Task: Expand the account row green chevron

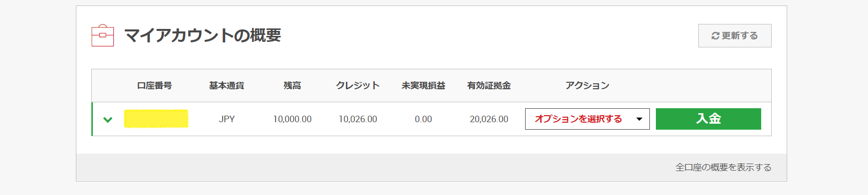Action: pos(108,120)
